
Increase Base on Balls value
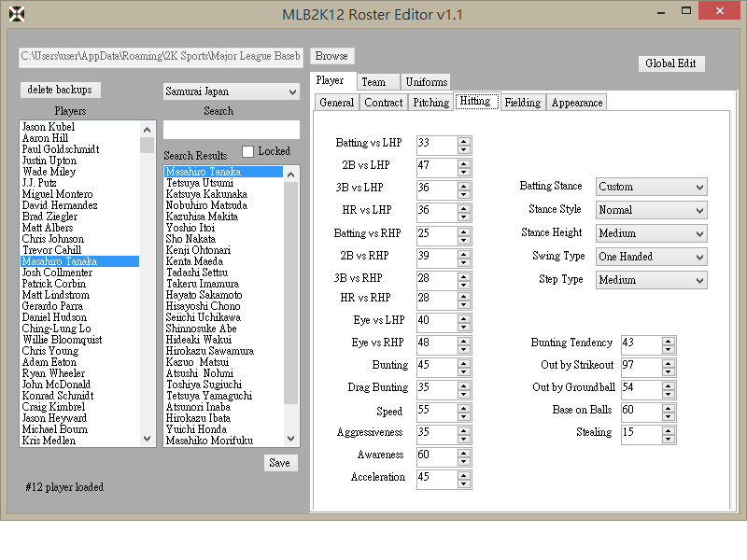(x=668, y=408)
